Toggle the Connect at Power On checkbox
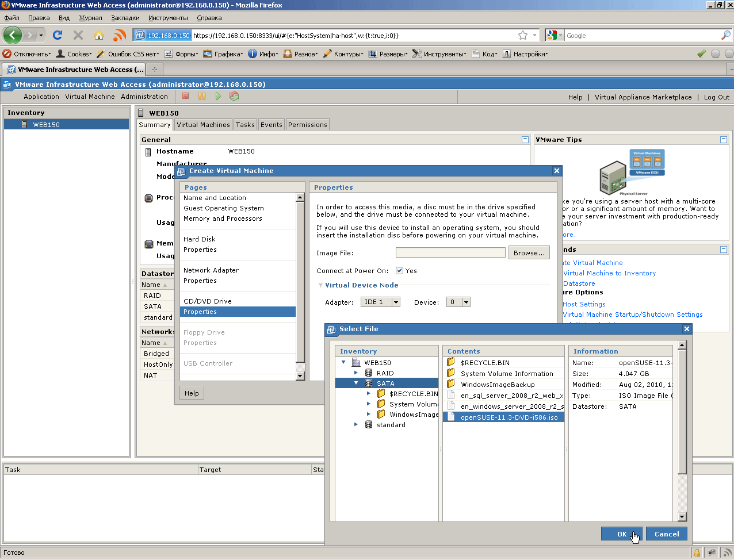734x560 pixels. (399, 270)
